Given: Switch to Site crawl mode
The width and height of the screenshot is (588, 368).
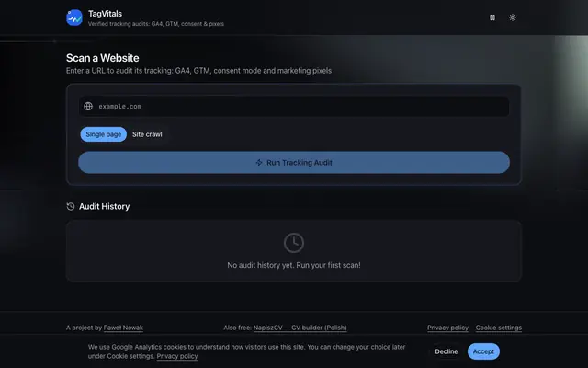Looking at the screenshot, I should click(x=147, y=134).
